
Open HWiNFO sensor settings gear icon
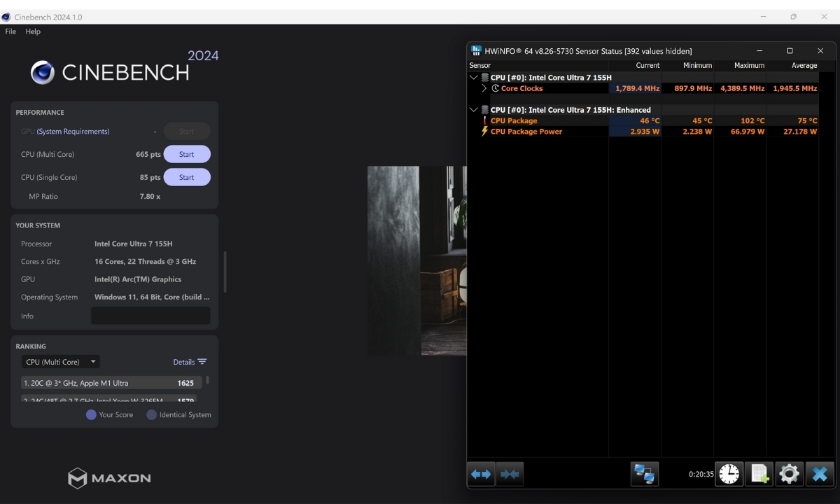pyautogui.click(x=789, y=474)
